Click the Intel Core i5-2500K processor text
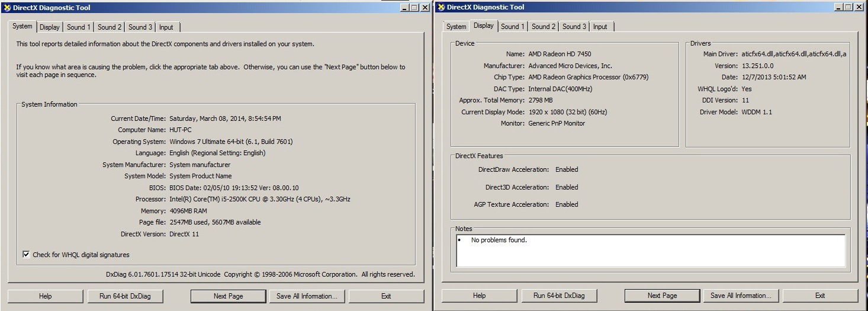The image size is (868, 311). coord(260,199)
